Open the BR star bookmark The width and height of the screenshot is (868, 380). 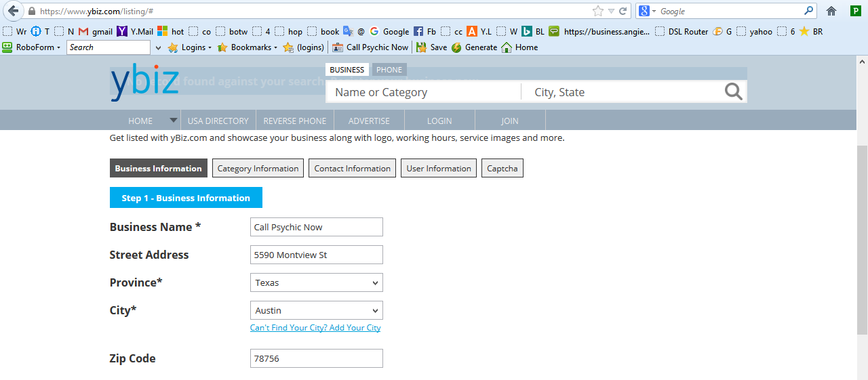point(811,31)
